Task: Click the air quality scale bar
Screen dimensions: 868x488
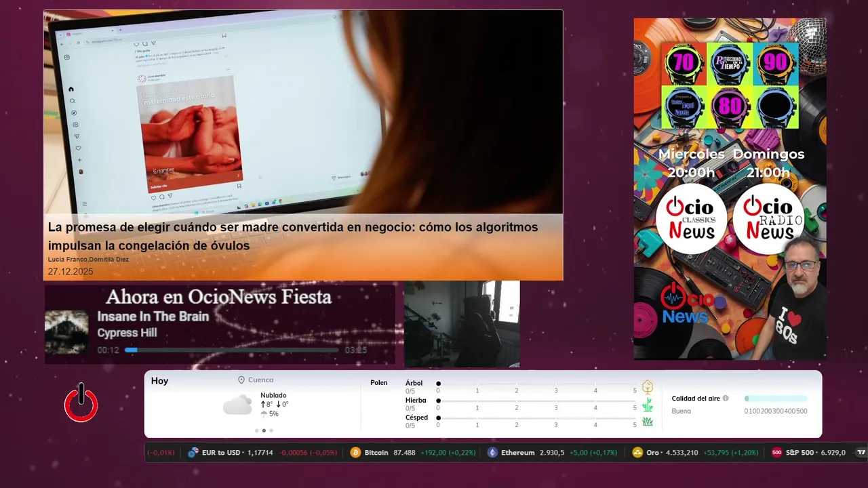Action: pos(776,399)
